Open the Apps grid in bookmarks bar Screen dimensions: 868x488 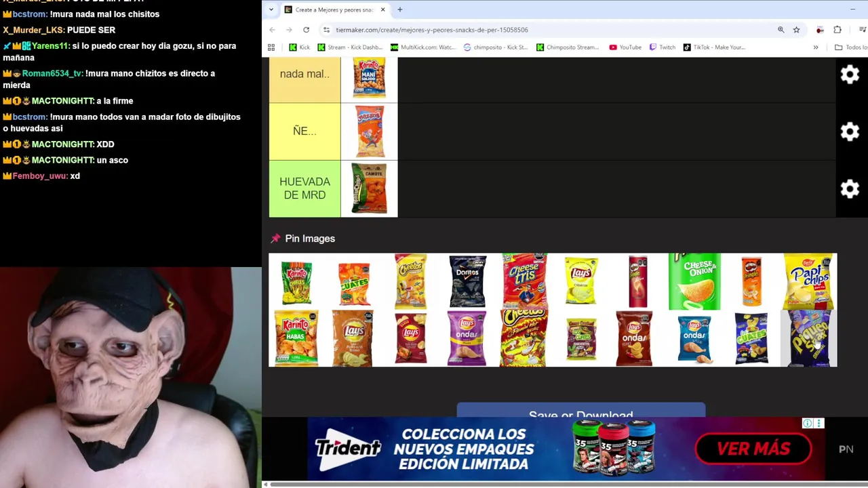tap(271, 47)
